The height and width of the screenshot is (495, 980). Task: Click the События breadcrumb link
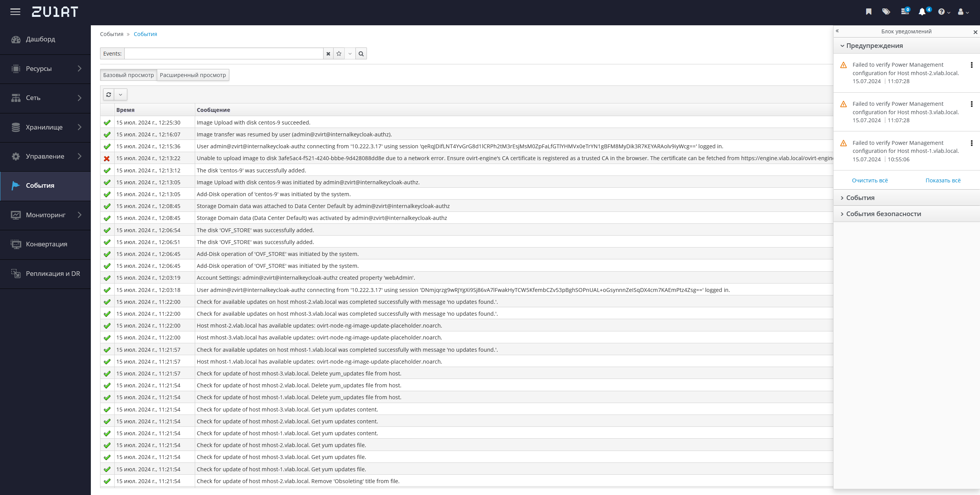[145, 34]
